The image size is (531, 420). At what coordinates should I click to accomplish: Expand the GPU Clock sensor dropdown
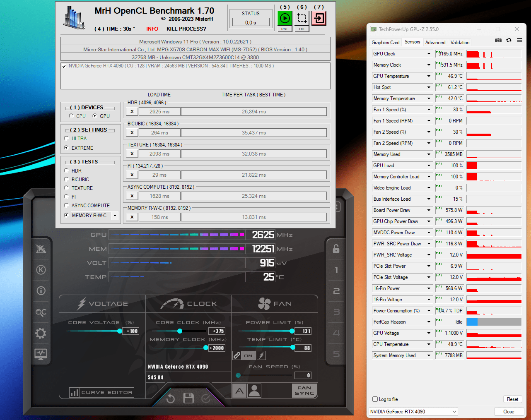[x=429, y=54]
